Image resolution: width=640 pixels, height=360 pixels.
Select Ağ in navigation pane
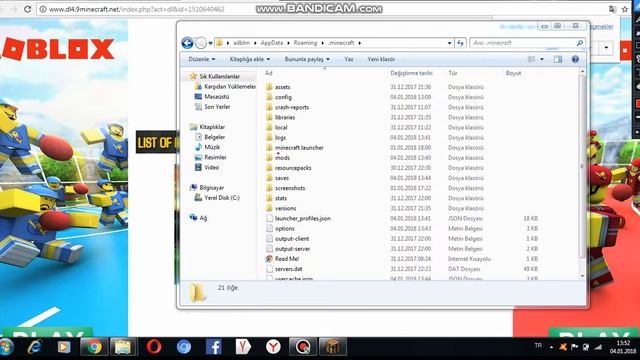(198, 218)
